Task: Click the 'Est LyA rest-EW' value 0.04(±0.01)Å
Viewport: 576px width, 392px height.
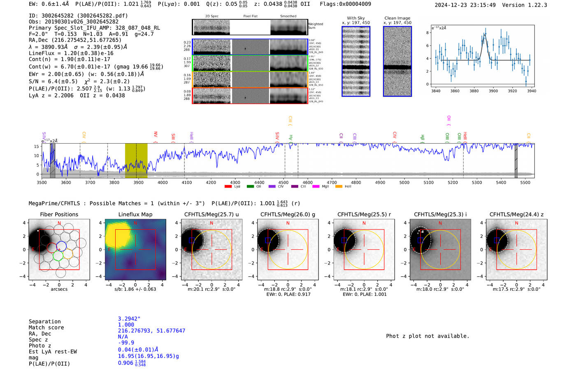Action: [x=138, y=350]
